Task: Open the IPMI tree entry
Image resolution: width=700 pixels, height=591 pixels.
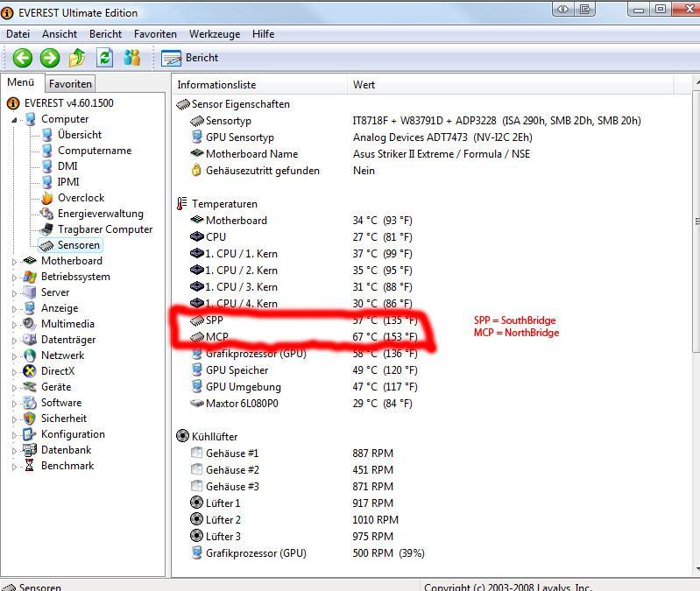Action: click(x=68, y=182)
